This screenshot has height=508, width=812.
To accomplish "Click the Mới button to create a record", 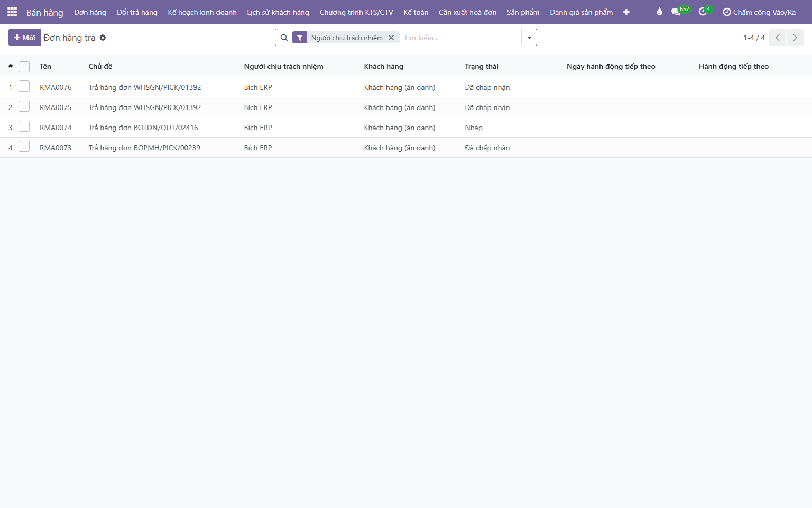I will tap(25, 38).
